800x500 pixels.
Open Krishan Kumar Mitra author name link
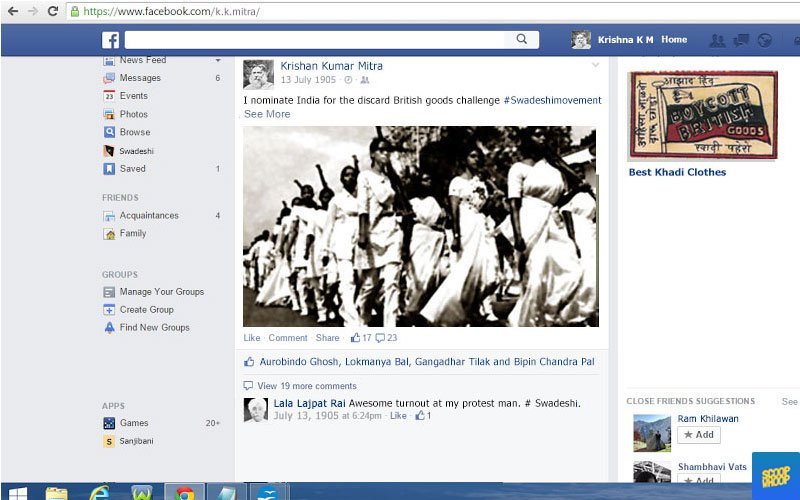click(x=332, y=66)
